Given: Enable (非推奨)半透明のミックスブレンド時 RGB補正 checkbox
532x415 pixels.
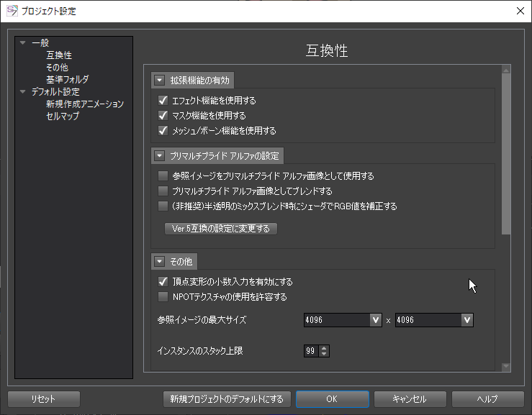Looking at the screenshot, I should pyautogui.click(x=163, y=206).
